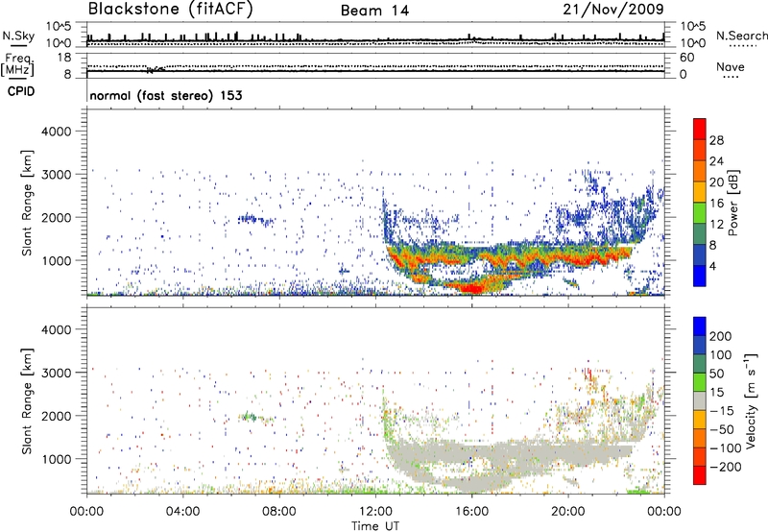Click the date '21/Nov/2009'
This screenshot has height=532, width=768.
[x=613, y=10]
